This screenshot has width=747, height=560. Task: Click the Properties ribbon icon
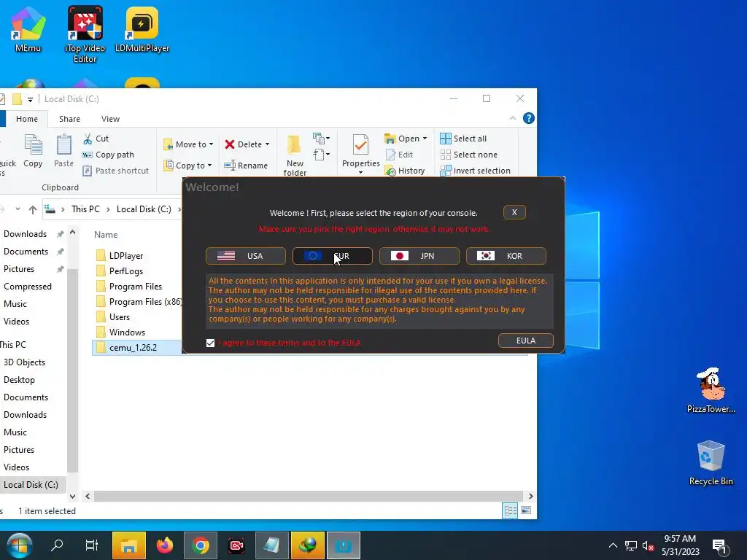tap(360, 145)
